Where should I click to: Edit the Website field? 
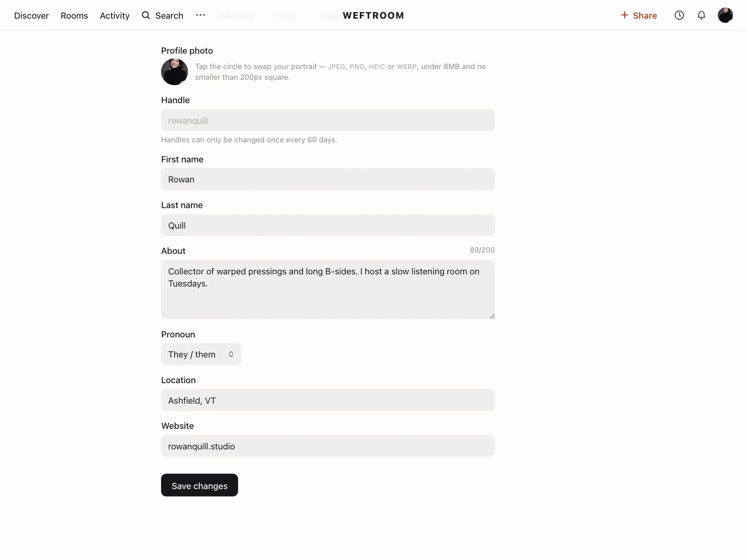tap(328, 446)
